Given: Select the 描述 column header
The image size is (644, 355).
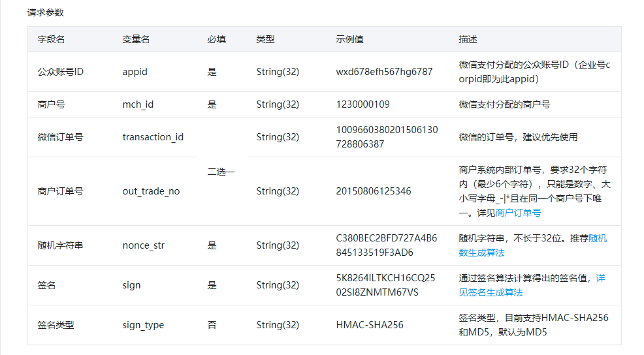Looking at the screenshot, I should coord(468,39).
